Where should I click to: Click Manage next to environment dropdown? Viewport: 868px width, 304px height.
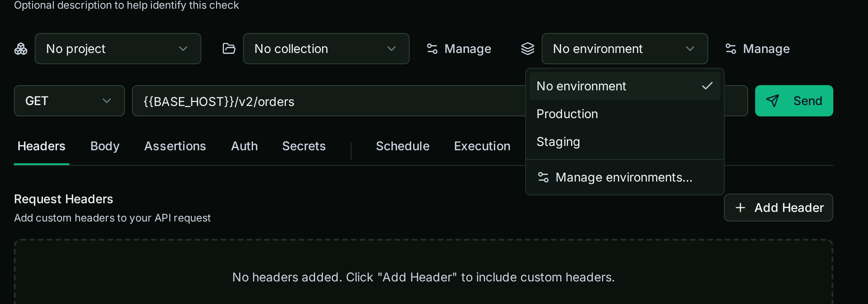pos(758,49)
